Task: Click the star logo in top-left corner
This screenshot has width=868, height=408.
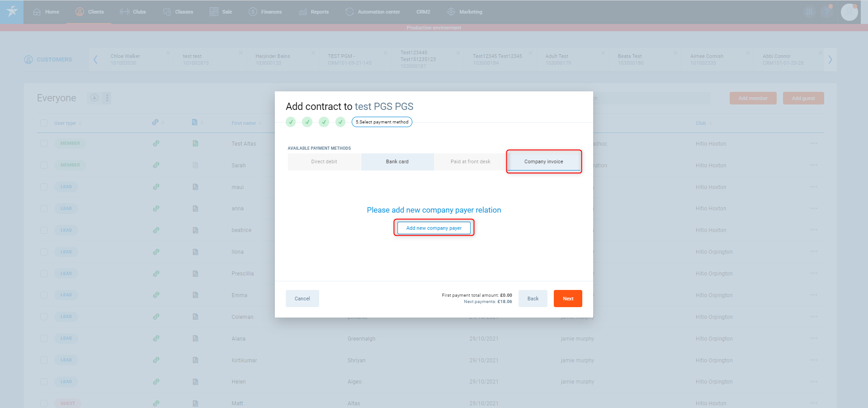Action: click(12, 11)
